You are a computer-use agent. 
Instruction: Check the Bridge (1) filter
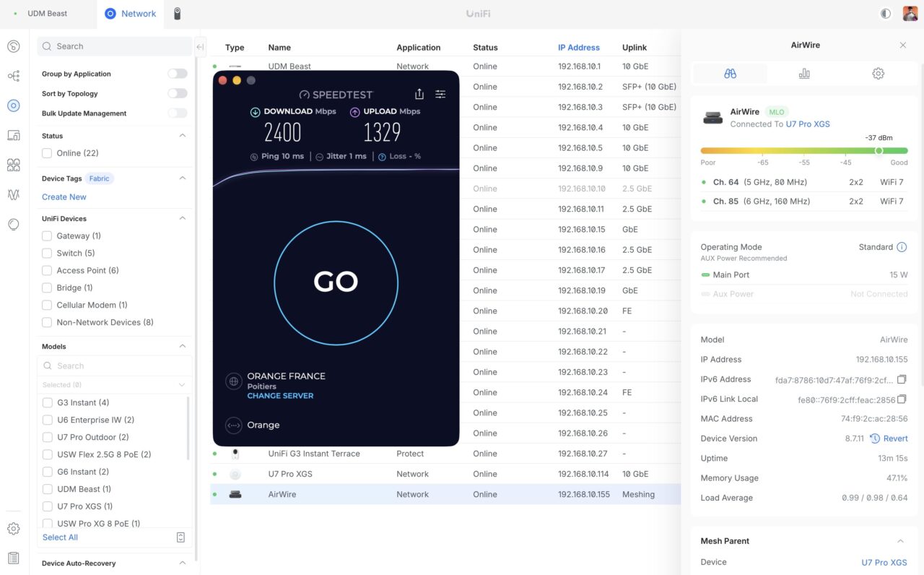(47, 287)
